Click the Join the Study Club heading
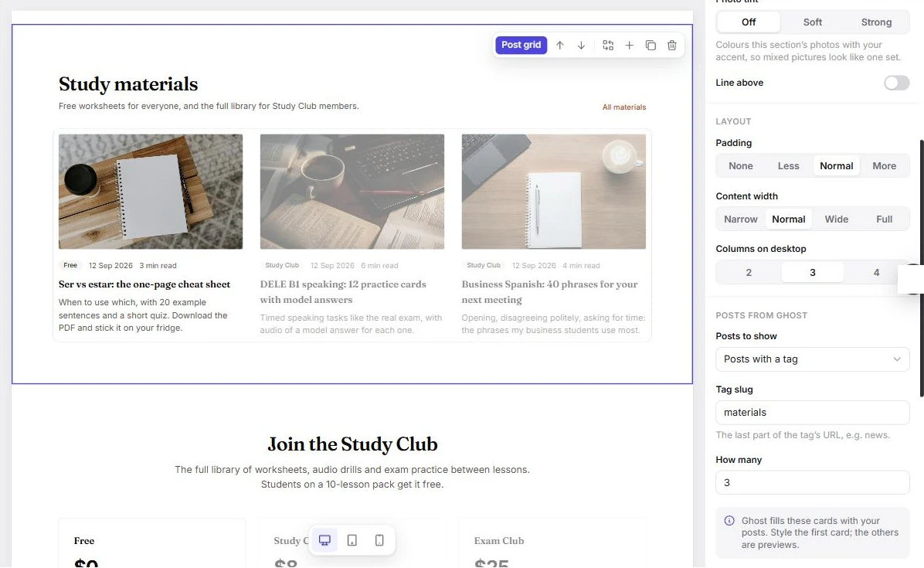Image resolution: width=924 pixels, height=568 pixels. click(352, 444)
